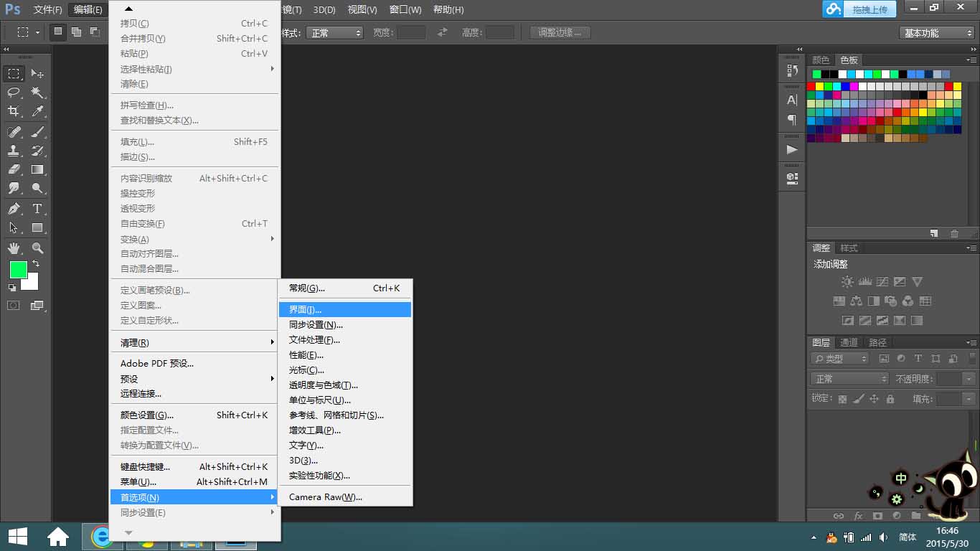The image size is (980, 551).
Task: Open the 类型 layer filter dropdown
Action: (839, 359)
